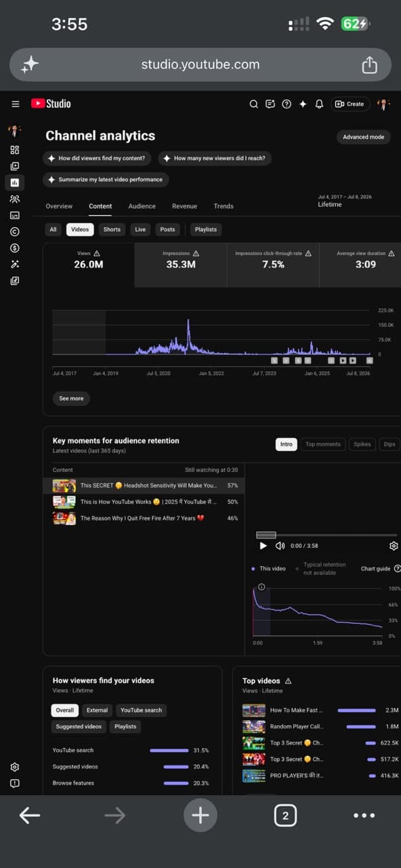Tap the browser share icon
Screen dimensions: 401x868
(x=369, y=64)
